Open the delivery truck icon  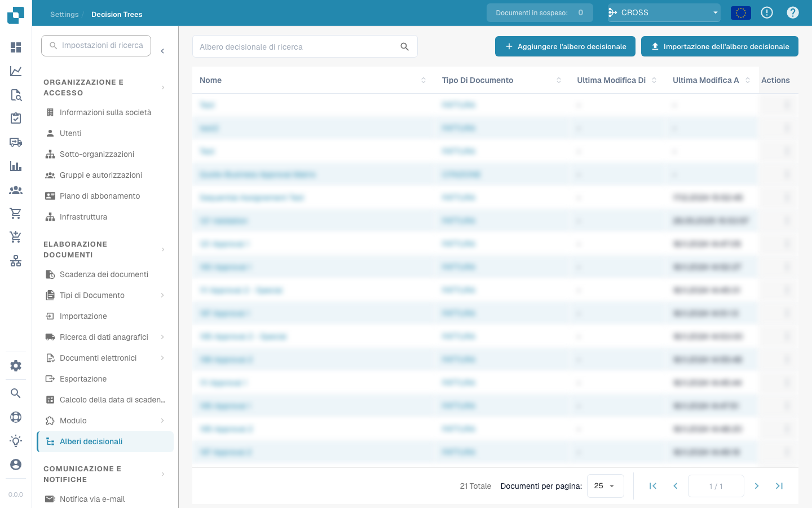16,142
